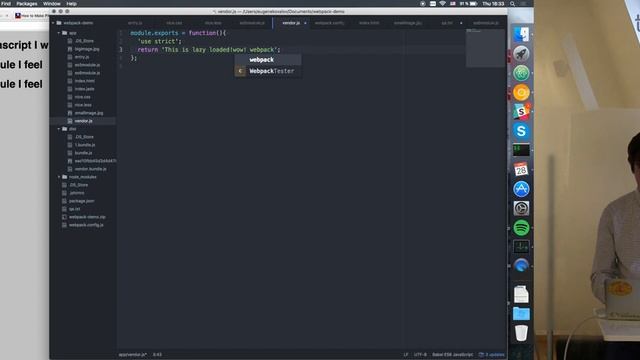Open Trash from the dock
Viewport: 640px width, 360px height.
[x=521, y=333]
